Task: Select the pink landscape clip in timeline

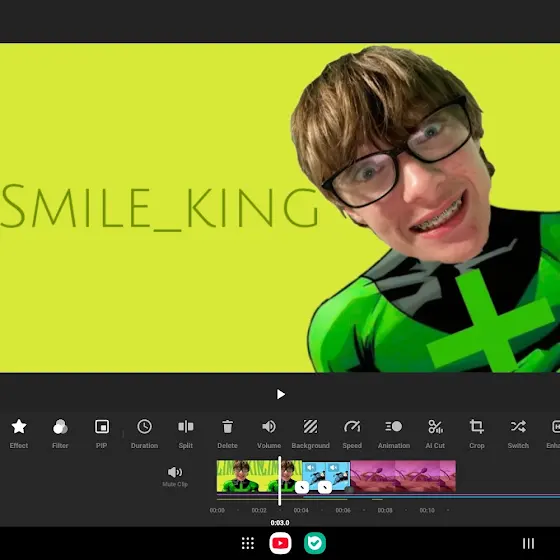Action: click(x=403, y=476)
